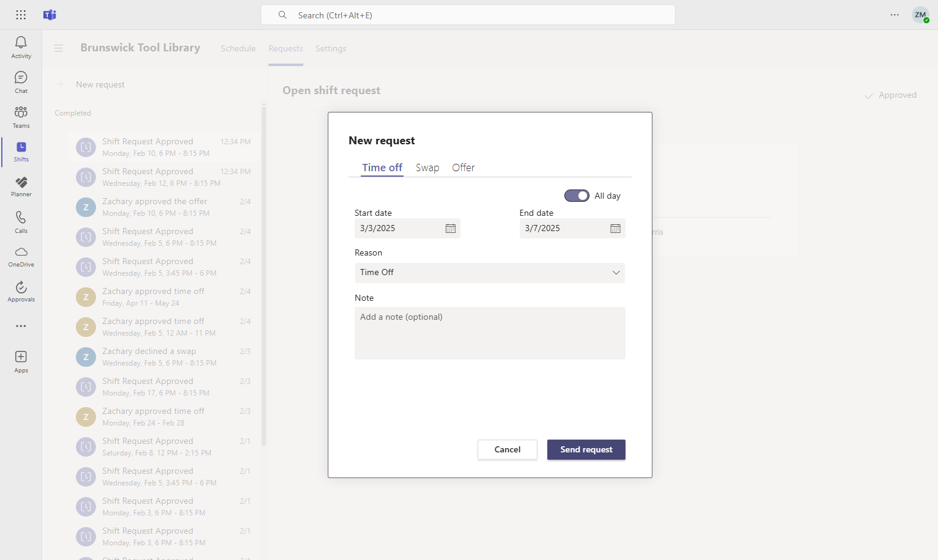Screen dimensions: 938x560
Task: Open the ZM profile avatar
Action: tap(920, 15)
